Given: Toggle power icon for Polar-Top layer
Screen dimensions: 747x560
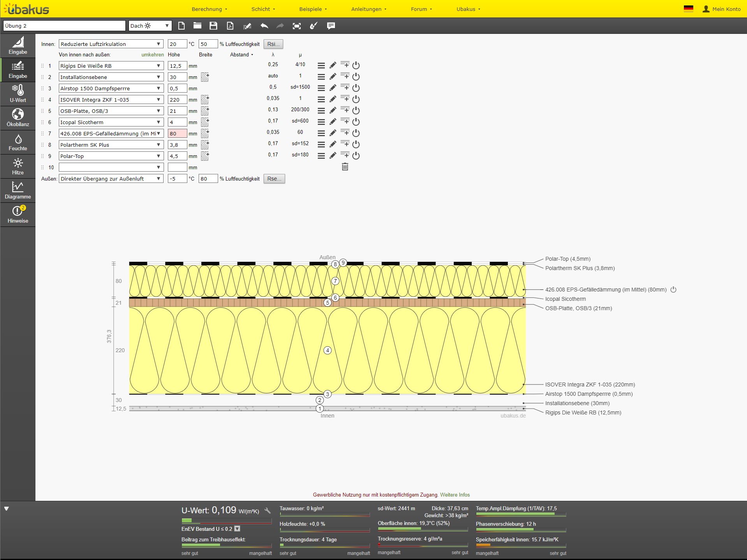Looking at the screenshot, I should (x=356, y=156).
